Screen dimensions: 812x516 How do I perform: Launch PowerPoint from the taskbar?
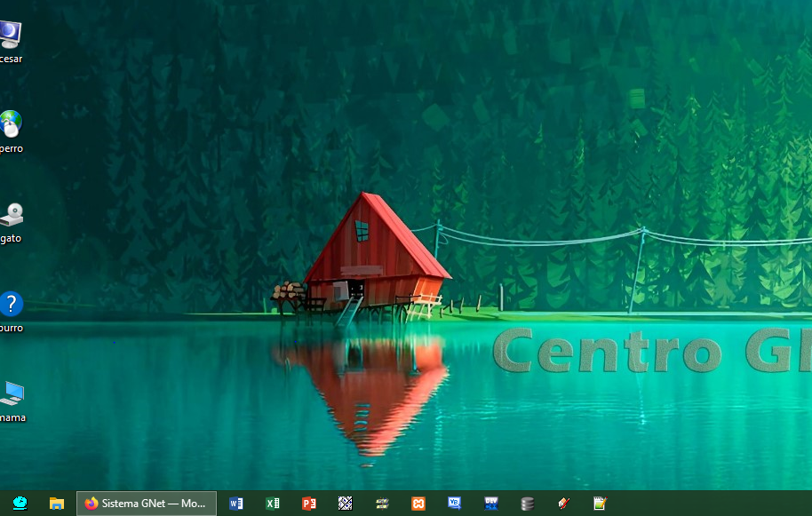pos(308,503)
